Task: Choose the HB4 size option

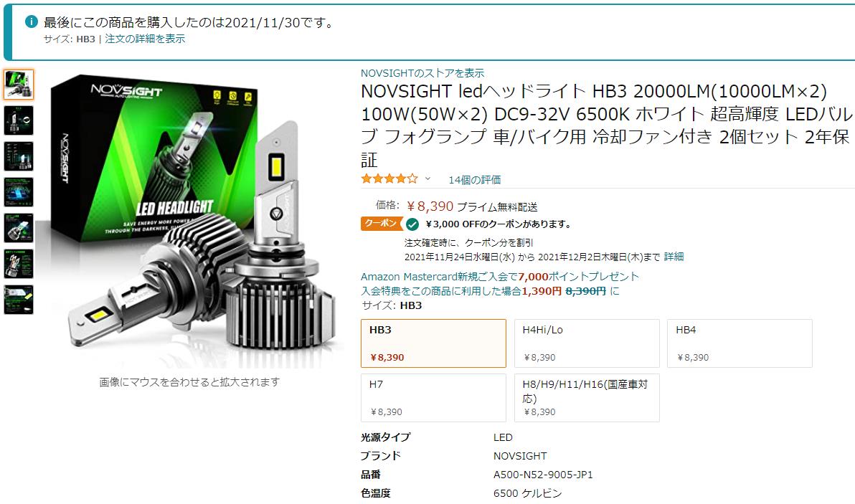Action: pyautogui.click(x=740, y=343)
